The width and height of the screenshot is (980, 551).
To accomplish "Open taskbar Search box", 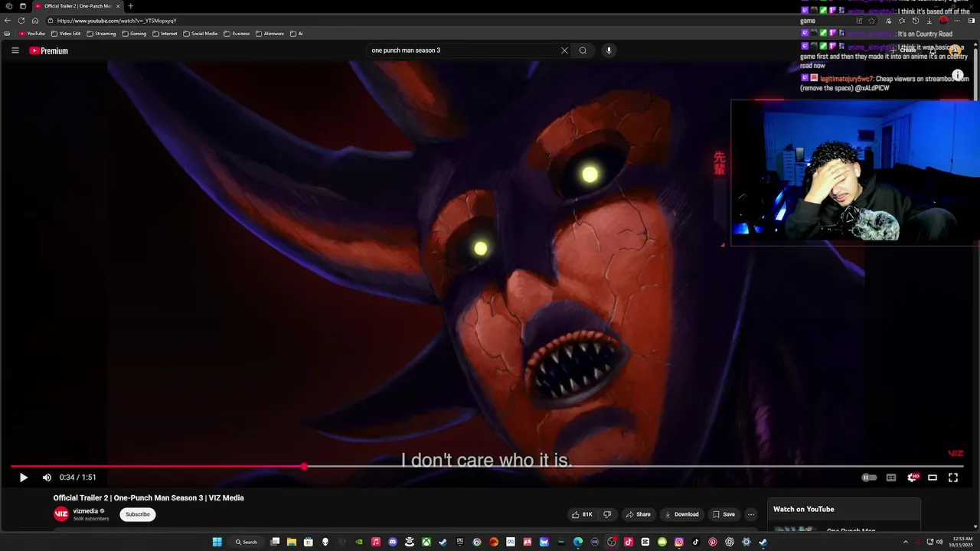I will (x=247, y=542).
